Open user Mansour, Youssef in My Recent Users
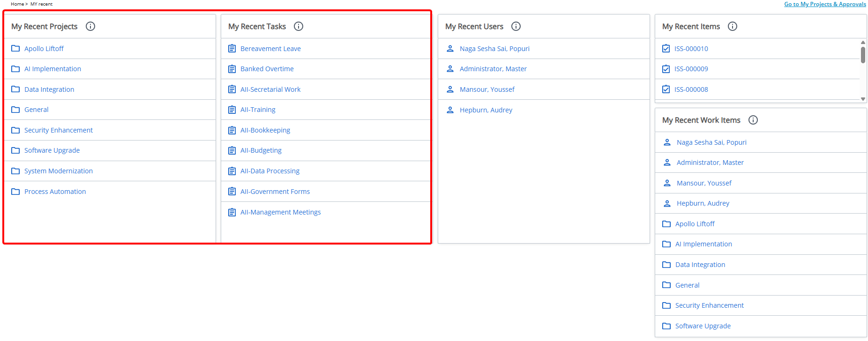868x341 pixels. tap(487, 89)
